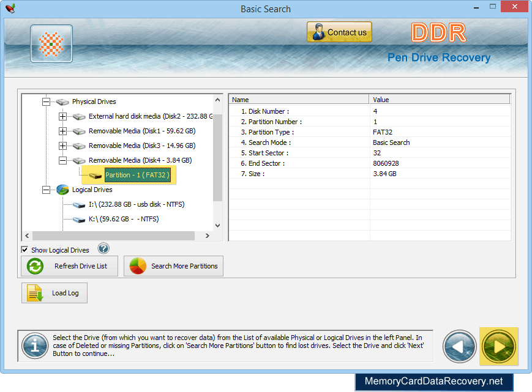
Task: Click the partition icon next to Partition - 1
Action: pyautogui.click(x=96, y=175)
